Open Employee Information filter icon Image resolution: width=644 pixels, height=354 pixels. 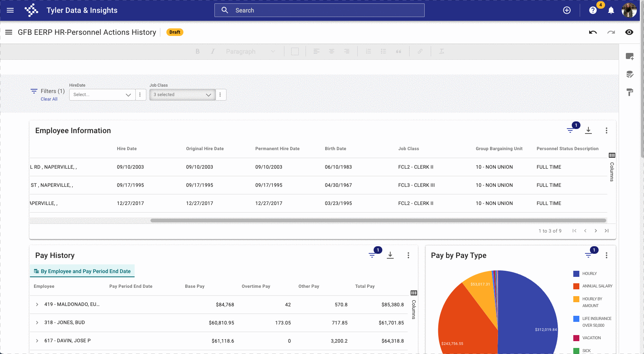coord(570,130)
